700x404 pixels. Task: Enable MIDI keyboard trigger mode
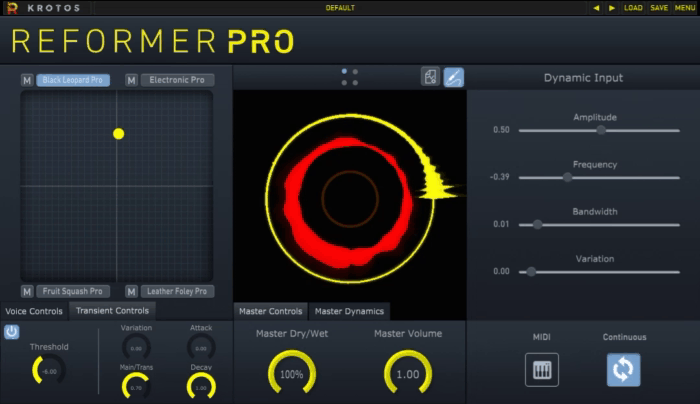pos(542,370)
